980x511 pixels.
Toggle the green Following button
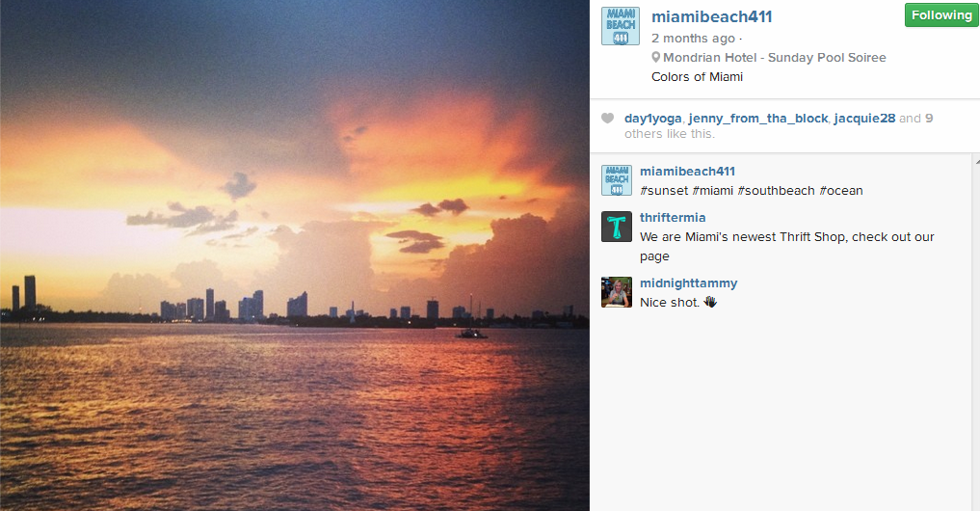(x=941, y=15)
